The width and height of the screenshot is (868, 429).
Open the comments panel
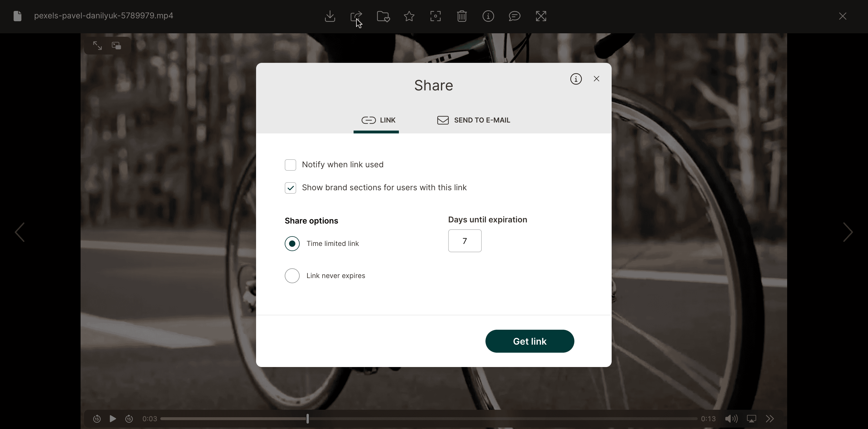point(514,16)
